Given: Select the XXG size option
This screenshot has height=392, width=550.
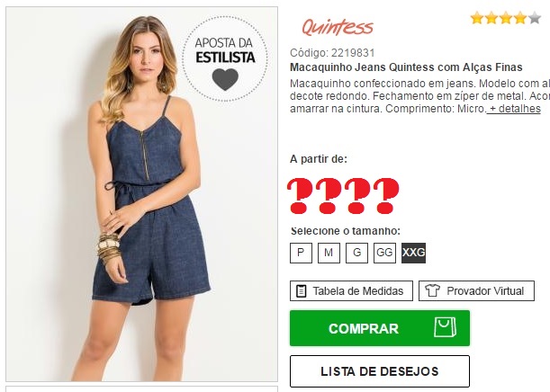Looking at the screenshot, I should [413, 253].
